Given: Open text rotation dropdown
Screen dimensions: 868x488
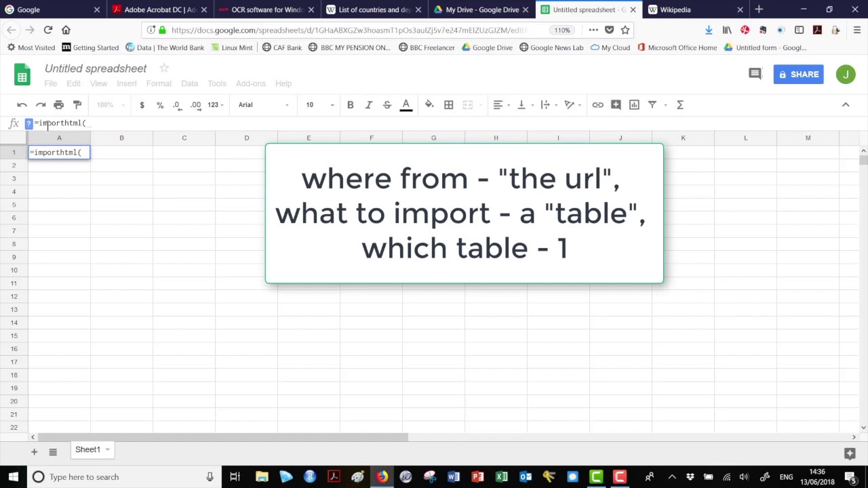Looking at the screenshot, I should 573,104.
